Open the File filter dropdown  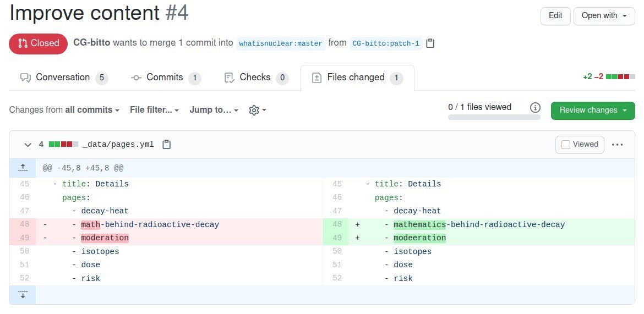pos(155,110)
